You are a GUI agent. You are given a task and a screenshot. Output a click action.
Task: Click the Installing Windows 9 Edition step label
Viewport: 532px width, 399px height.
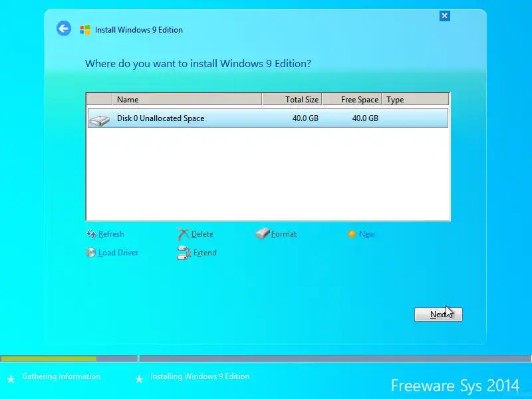[x=200, y=376]
